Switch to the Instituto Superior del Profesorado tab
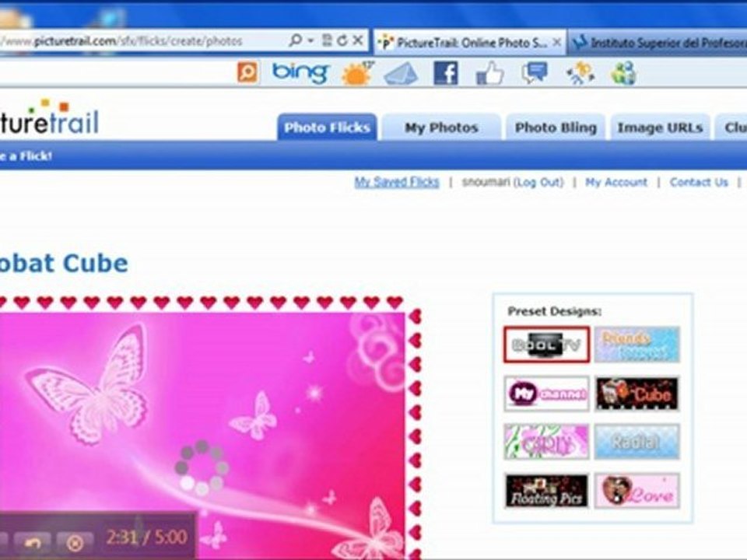 click(658, 43)
